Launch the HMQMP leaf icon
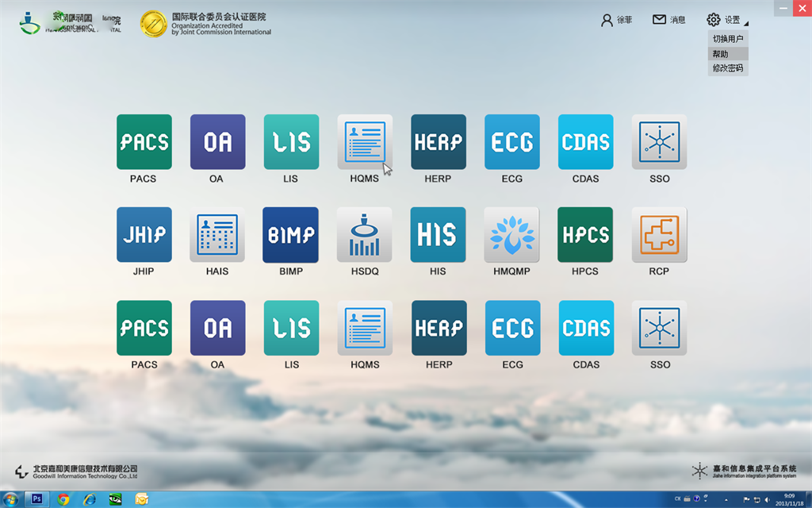The height and width of the screenshot is (508, 812). pyautogui.click(x=511, y=235)
